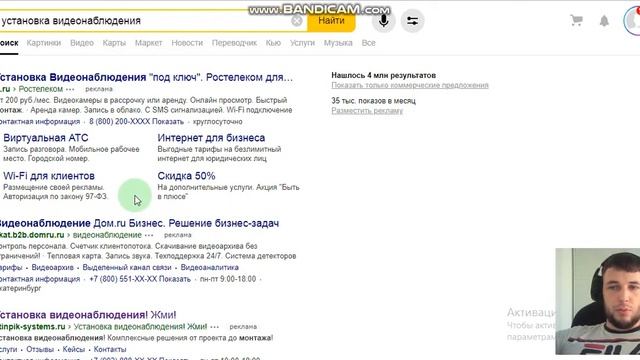Screen dimensions: 640x360
Task: Click the Нашлось 4 млн результатов text
Action: [x=383, y=75]
